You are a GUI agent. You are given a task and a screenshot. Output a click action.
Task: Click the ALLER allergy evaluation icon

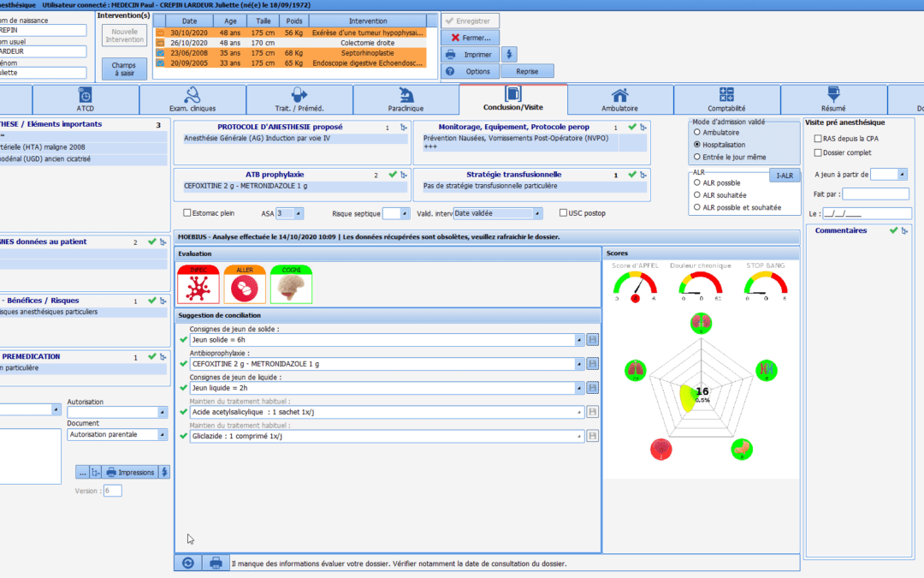pyautogui.click(x=244, y=285)
